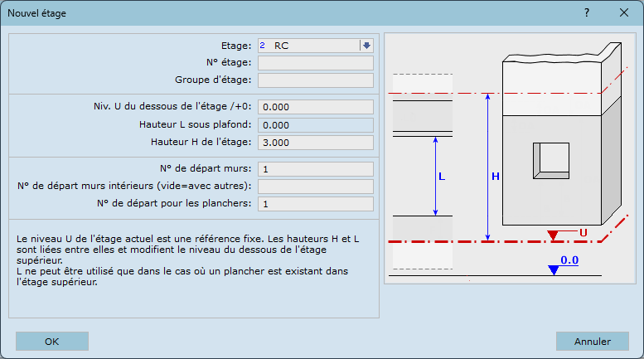Image resolution: width=644 pixels, height=359 pixels.
Task: Click the Hauteur L sous plafond field
Action: (x=316, y=124)
